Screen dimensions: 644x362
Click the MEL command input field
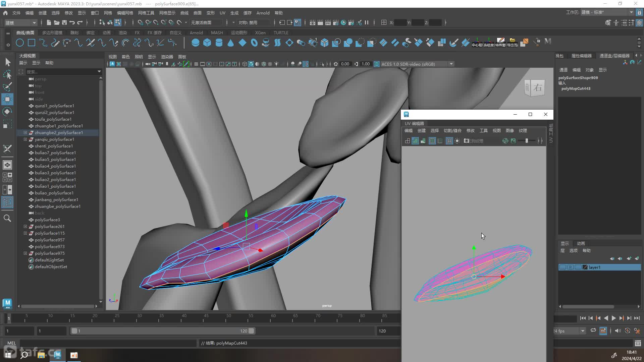tap(108, 343)
